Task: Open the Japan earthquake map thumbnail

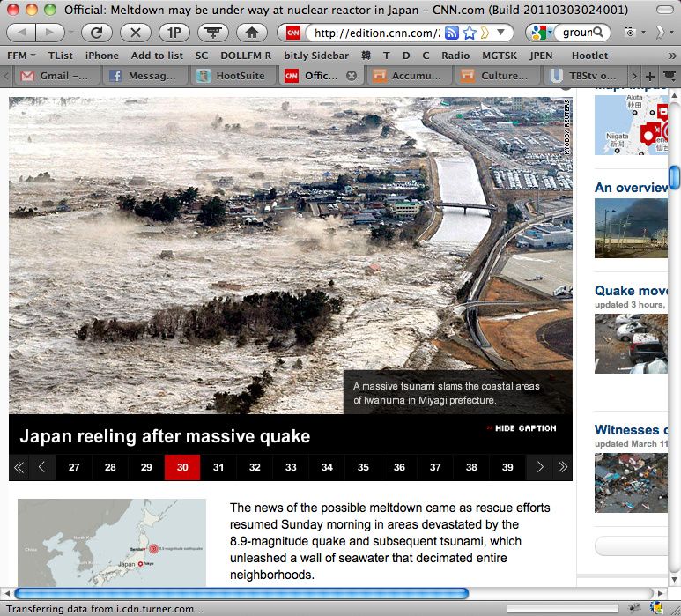Action: coord(112,543)
